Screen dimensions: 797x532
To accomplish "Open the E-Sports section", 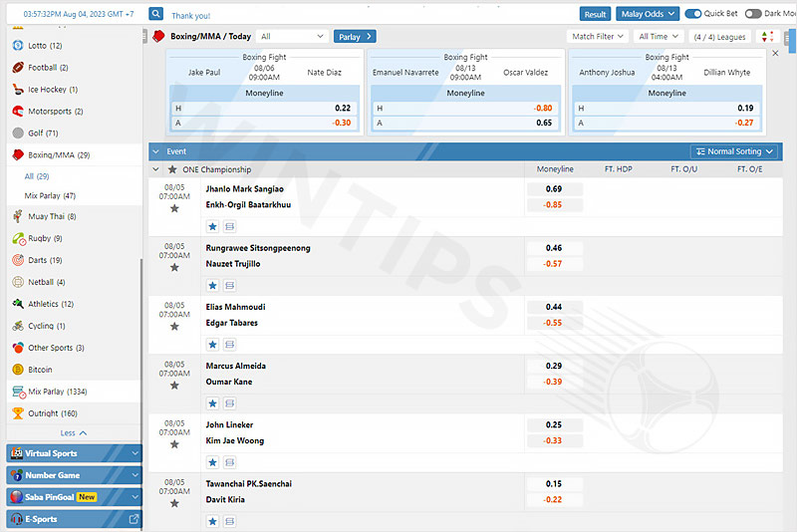I will (x=74, y=519).
